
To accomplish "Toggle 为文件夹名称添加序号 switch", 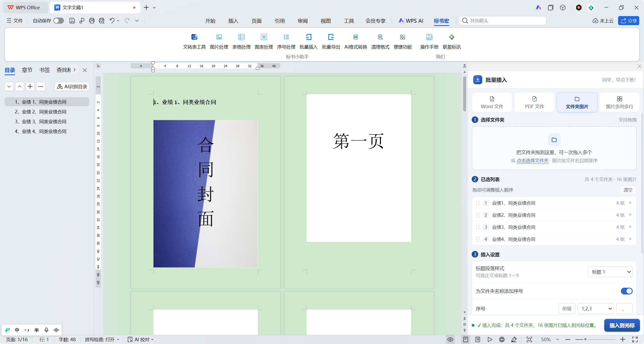I will tap(626, 291).
